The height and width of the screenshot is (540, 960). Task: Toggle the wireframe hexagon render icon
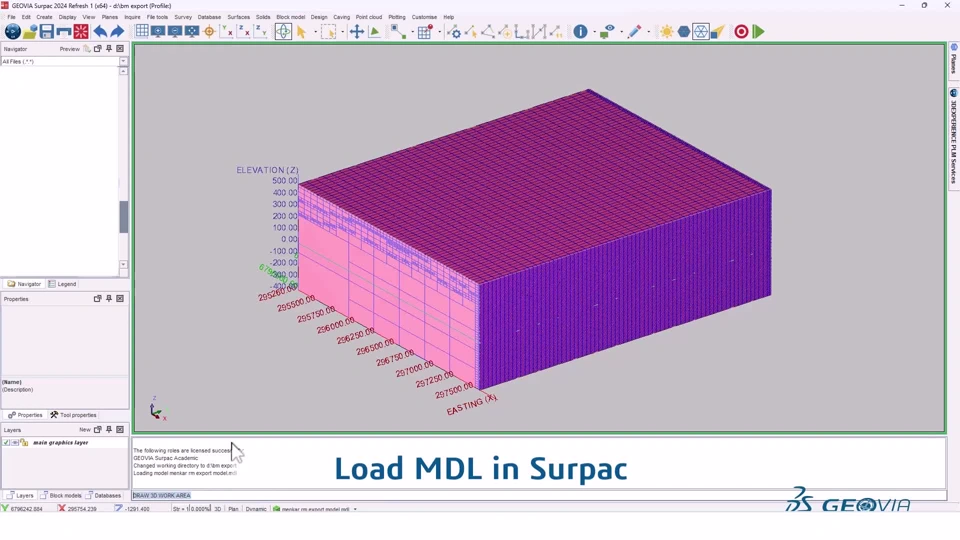pos(701,32)
